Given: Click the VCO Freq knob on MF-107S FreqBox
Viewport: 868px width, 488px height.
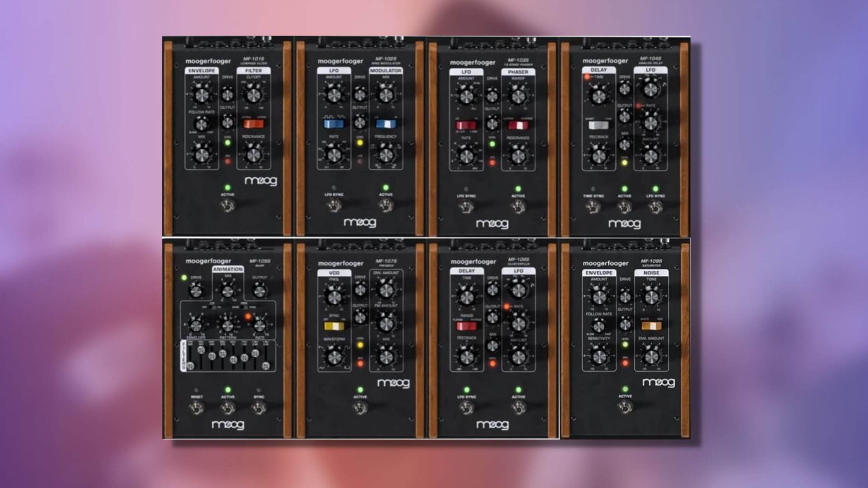Looking at the screenshot, I should [334, 297].
